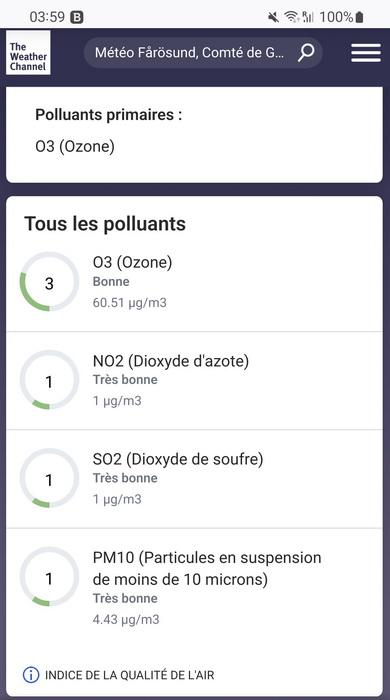Open The Weather Channel home logo
390x700 pixels.
coord(28,52)
